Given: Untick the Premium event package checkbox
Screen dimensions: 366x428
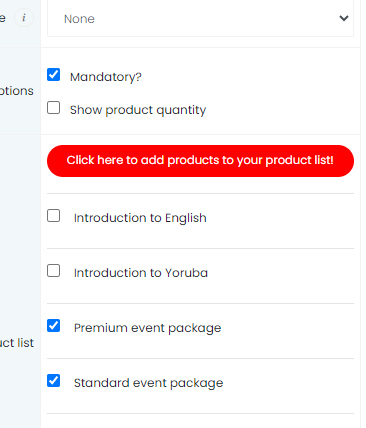Looking at the screenshot, I should [x=53, y=326].
